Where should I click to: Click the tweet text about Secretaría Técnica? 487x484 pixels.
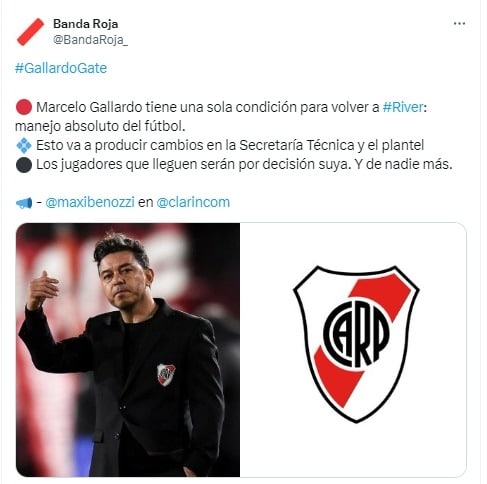(x=230, y=145)
